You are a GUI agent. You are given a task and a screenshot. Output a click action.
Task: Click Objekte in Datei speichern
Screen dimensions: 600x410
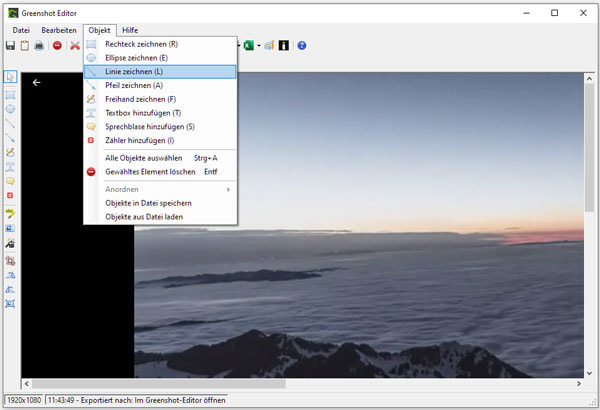coord(152,203)
